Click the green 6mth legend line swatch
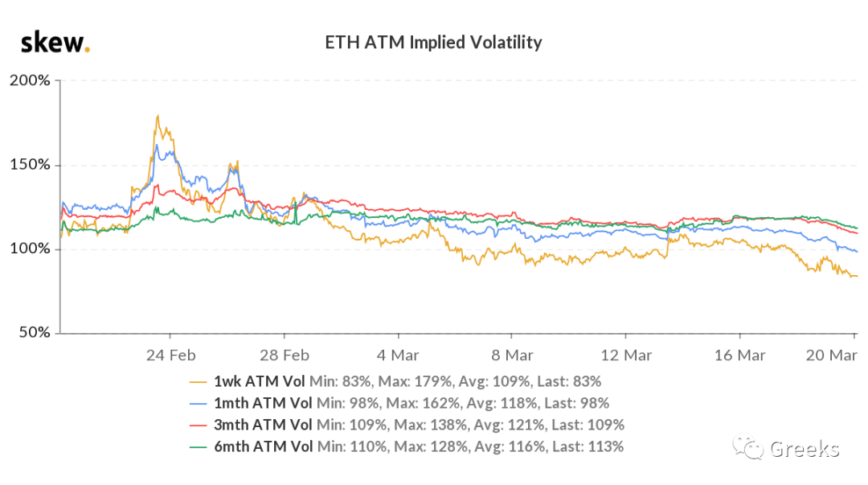The image size is (868, 485). (199, 446)
